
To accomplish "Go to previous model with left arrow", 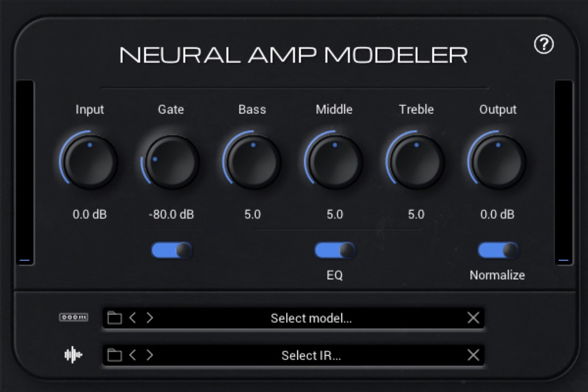I will pyautogui.click(x=133, y=318).
